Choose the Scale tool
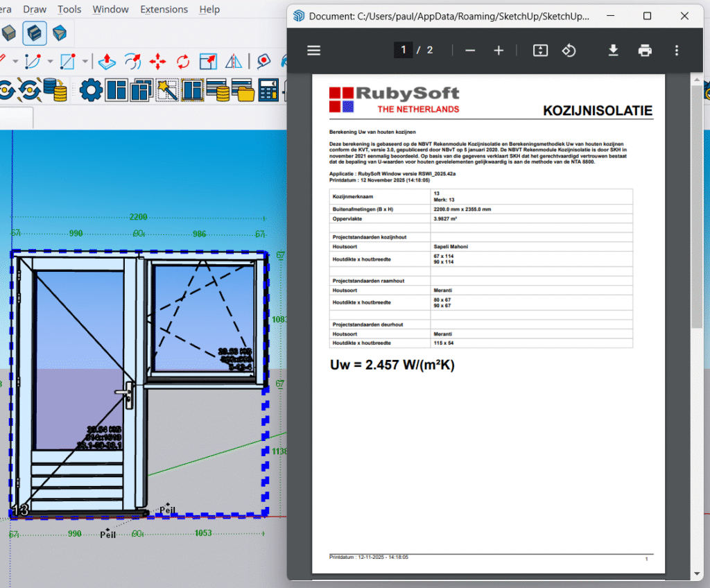The height and width of the screenshot is (588, 710). coord(208,62)
